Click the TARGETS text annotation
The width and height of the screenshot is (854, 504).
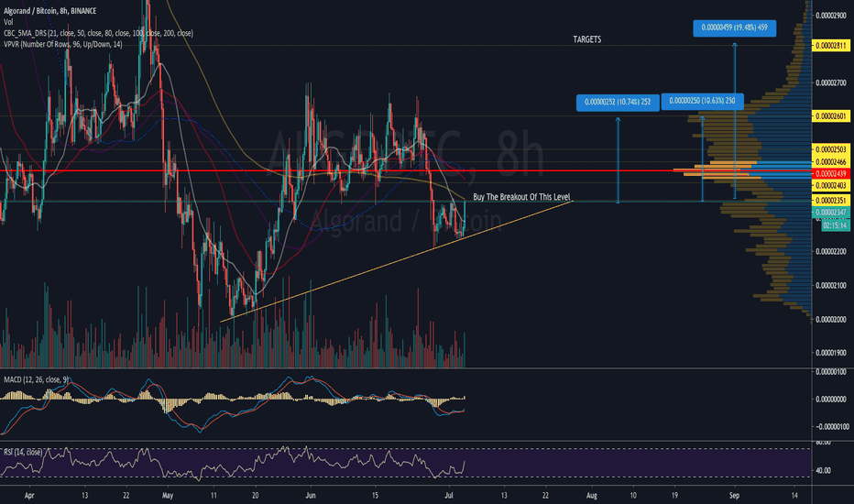click(x=586, y=39)
